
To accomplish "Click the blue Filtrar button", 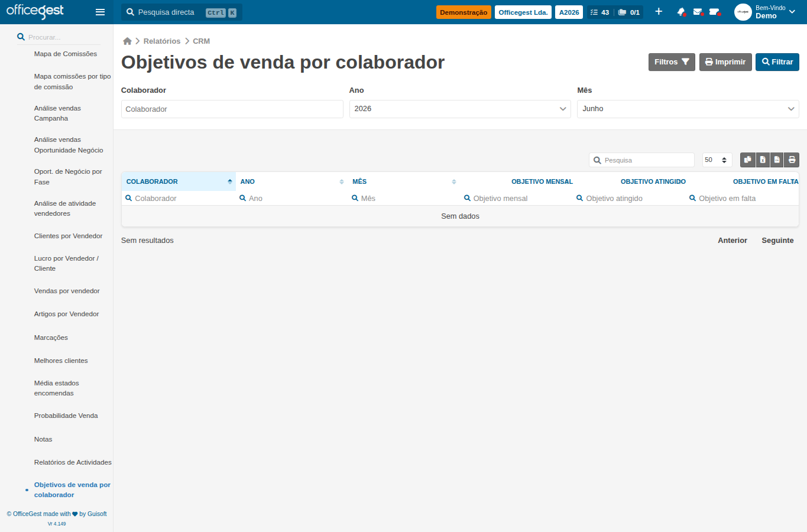I will click(777, 62).
